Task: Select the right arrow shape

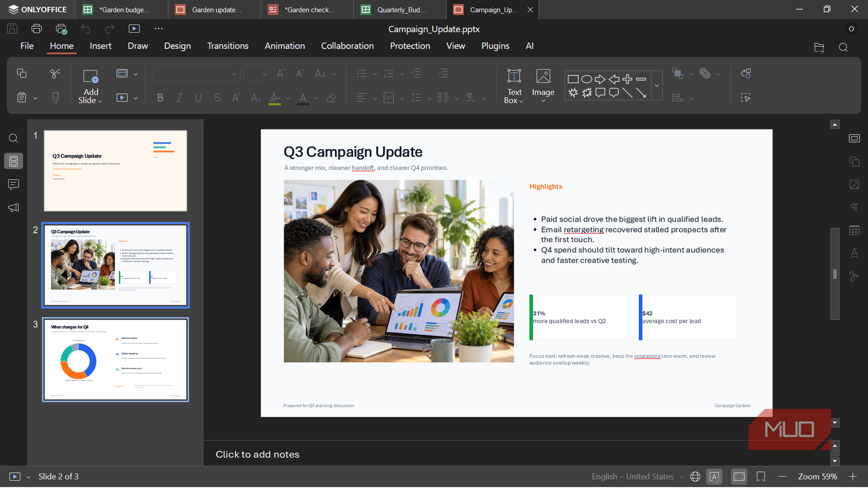Action: click(x=600, y=79)
